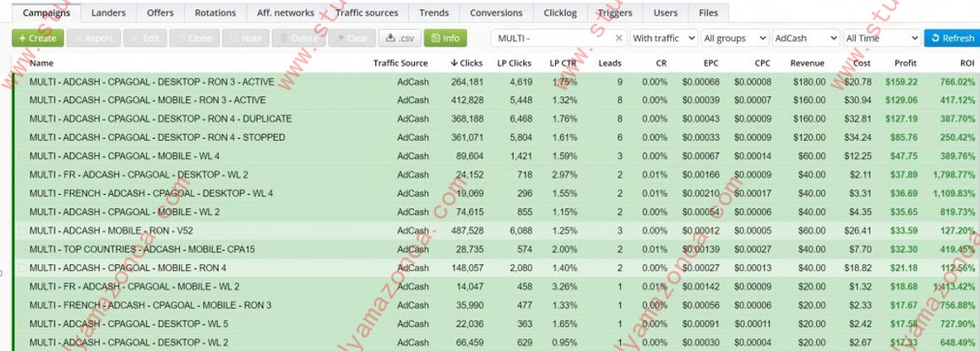This screenshot has width=980, height=351.
Task: Click the Delete toolbar button
Action: tap(299, 38)
